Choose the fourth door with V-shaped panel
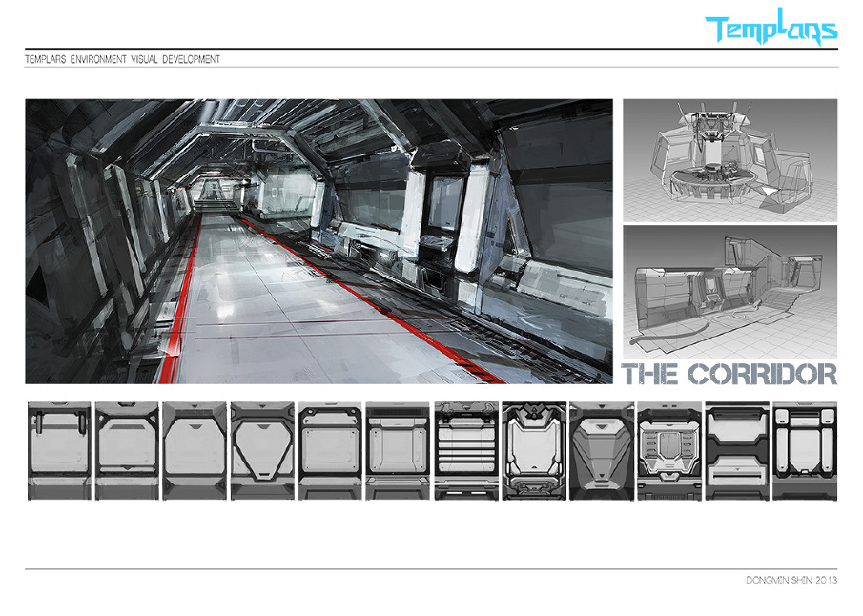 pyautogui.click(x=262, y=450)
